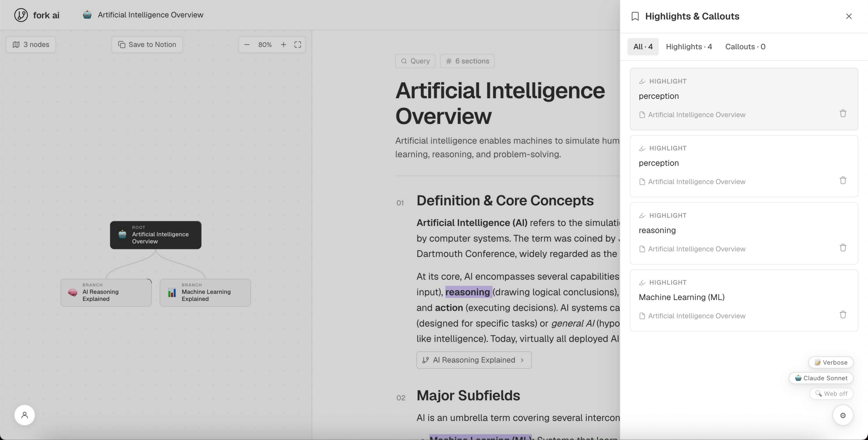
Task: Click the fork ai logo icon
Action: pos(21,15)
